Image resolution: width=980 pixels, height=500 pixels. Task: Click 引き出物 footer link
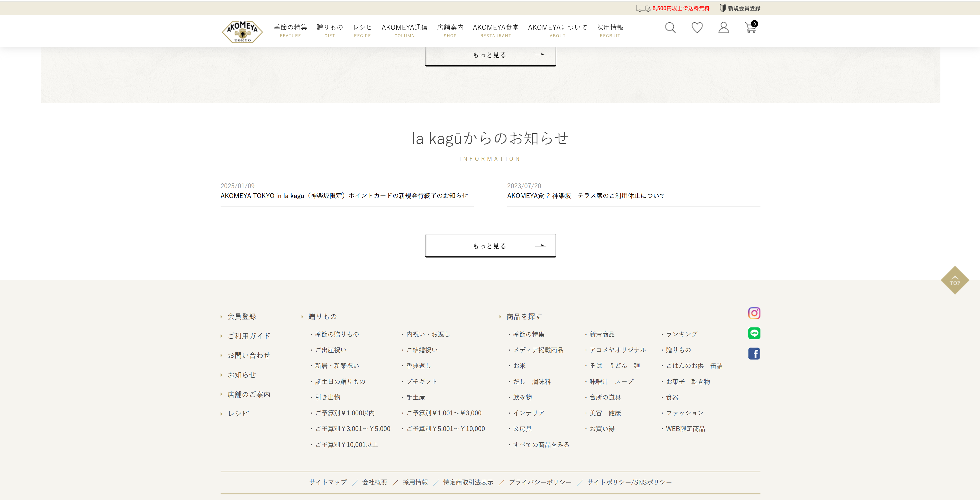328,397
